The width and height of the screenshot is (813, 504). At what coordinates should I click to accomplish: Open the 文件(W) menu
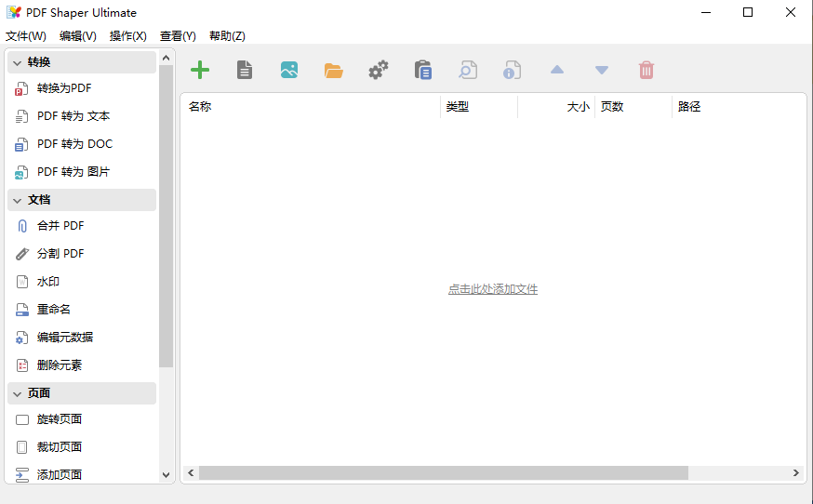point(26,35)
